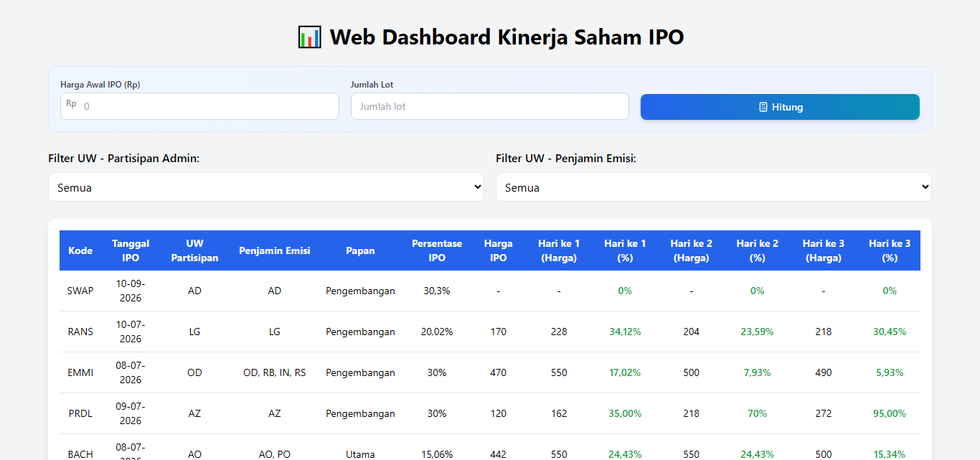Click the 35,00% value in PRDL row
980x460 pixels.
[x=625, y=413]
